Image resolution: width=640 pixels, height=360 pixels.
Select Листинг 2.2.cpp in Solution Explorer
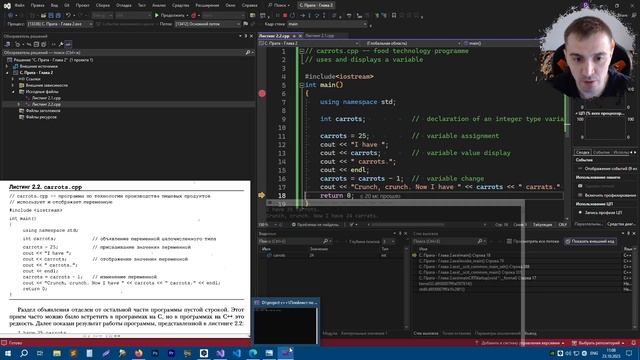46,104
